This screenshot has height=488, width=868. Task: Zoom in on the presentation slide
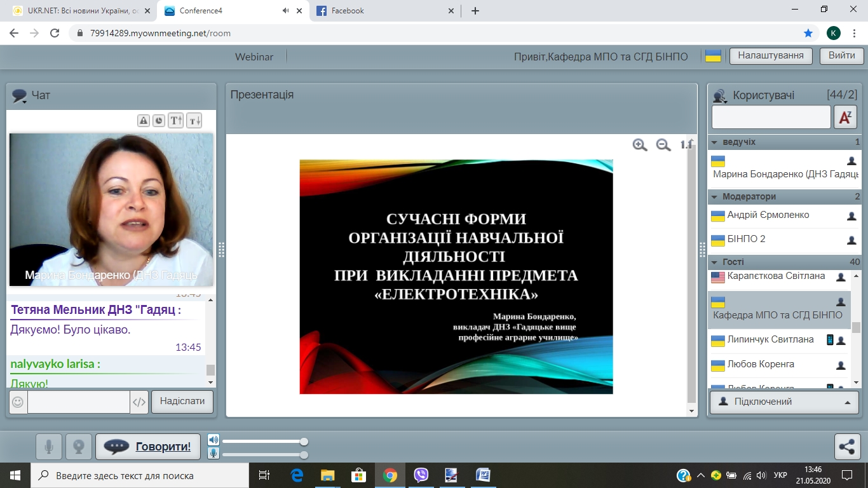tap(640, 145)
